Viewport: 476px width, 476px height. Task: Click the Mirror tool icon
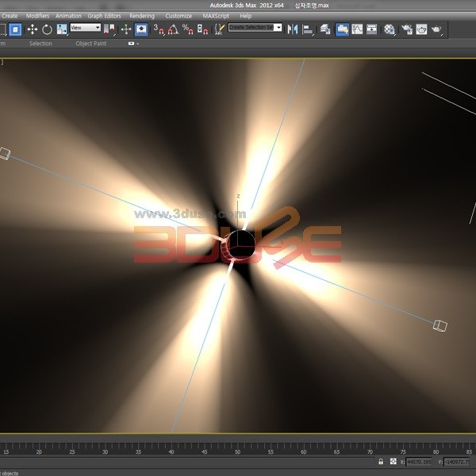(293, 29)
